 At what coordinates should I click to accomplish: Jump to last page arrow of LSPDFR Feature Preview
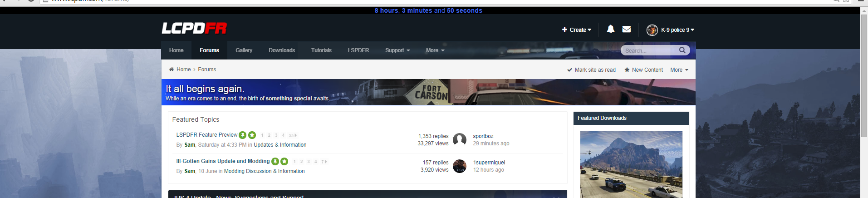coord(296,135)
